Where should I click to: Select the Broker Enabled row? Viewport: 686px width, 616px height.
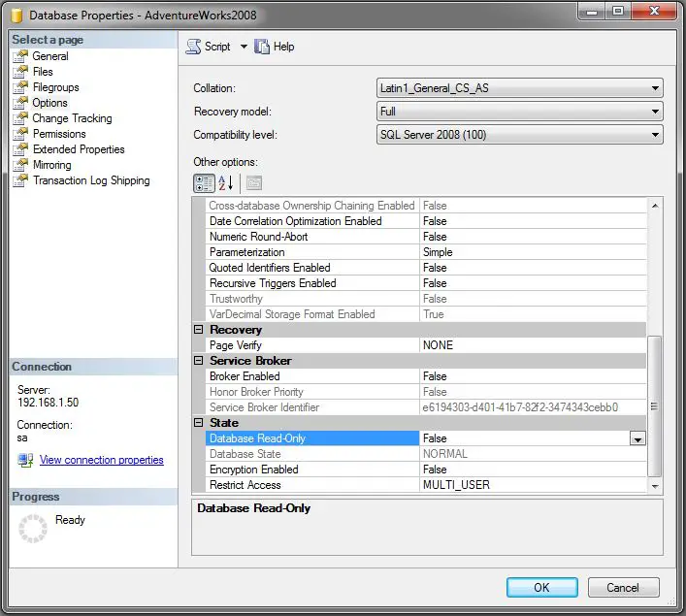point(426,376)
